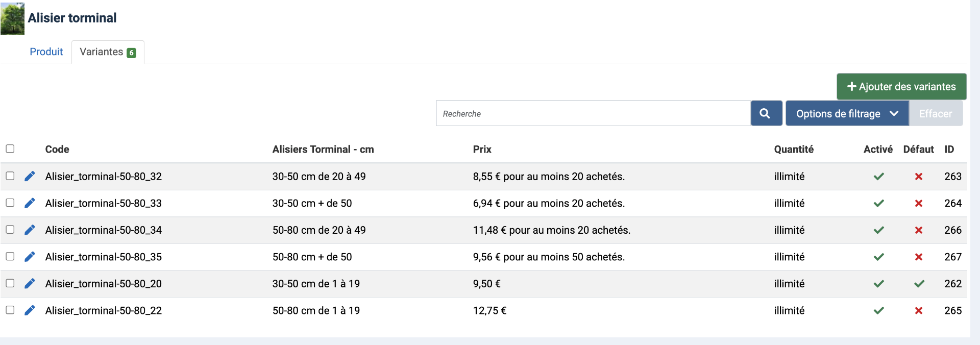Viewport: 980px width, 345px height.
Task: Open editor for Alisier_torminal-50-80_22 with pencil
Action: tap(30, 310)
